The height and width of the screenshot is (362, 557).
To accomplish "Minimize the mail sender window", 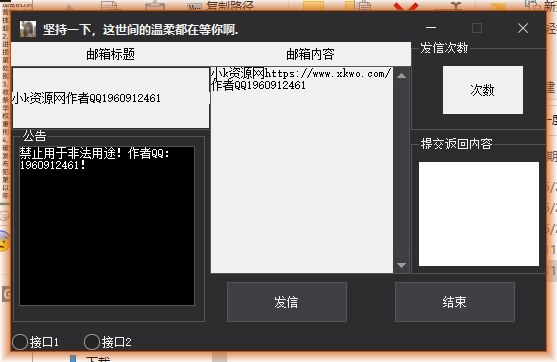I will point(431,28).
